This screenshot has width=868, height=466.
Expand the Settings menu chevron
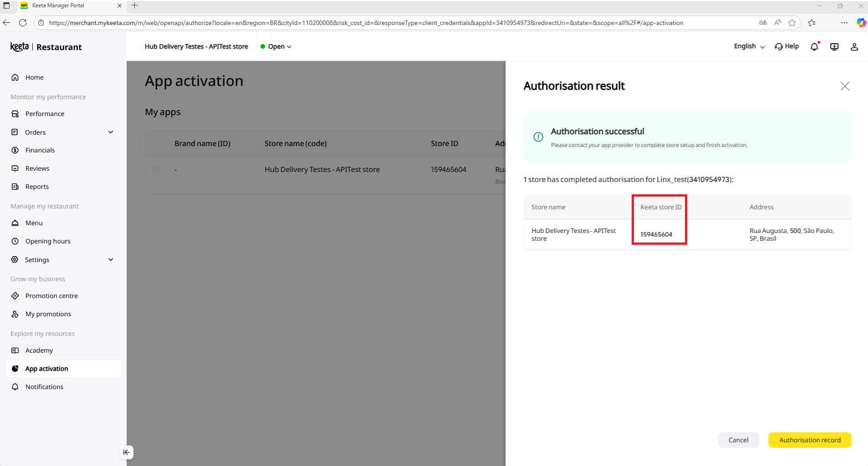pos(111,259)
